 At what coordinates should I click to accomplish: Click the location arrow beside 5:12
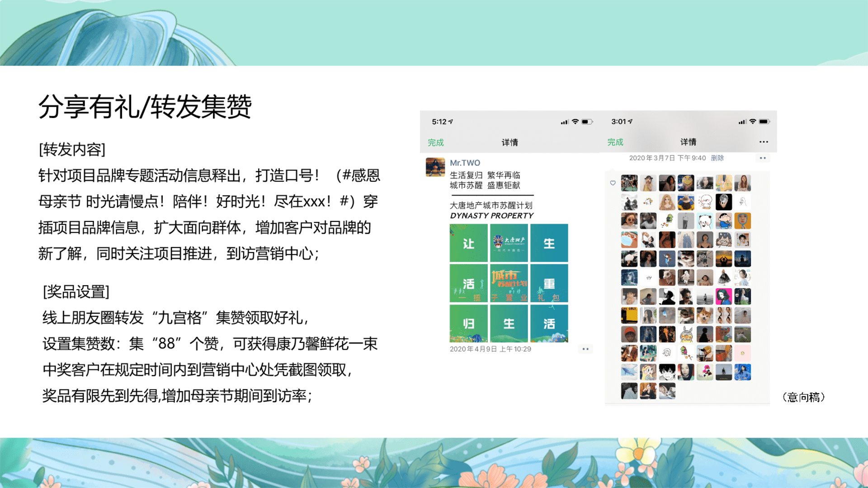[x=451, y=122]
